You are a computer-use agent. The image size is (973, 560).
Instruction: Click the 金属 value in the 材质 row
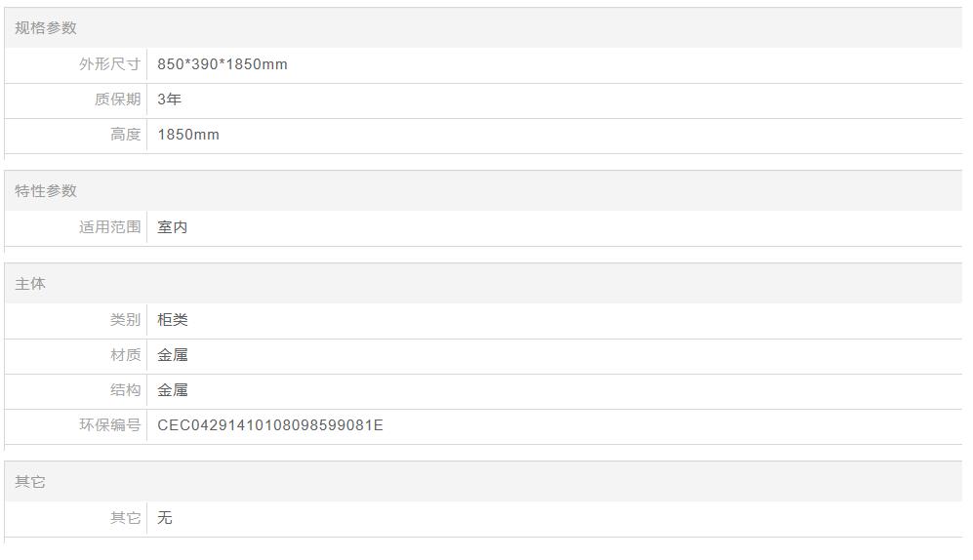click(x=173, y=355)
